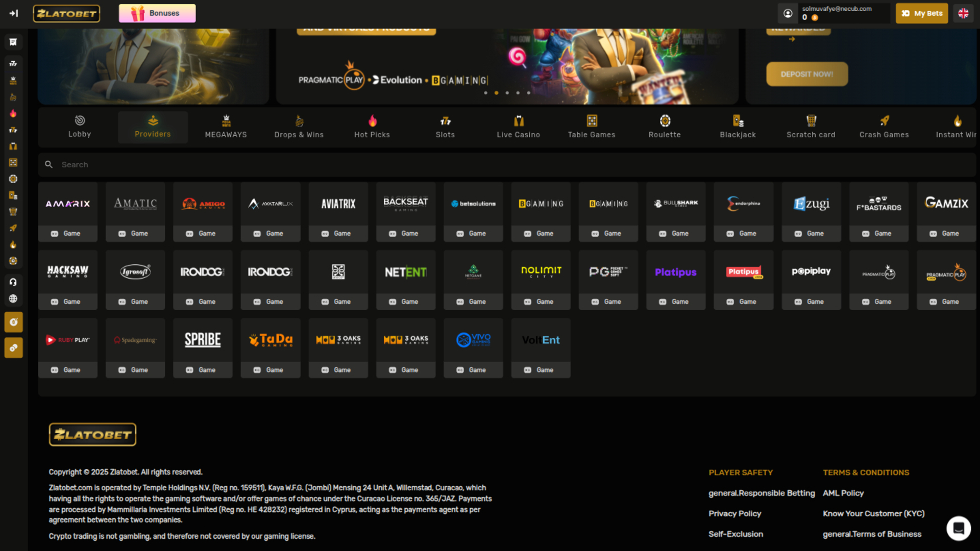Click the sign-in arrow icon top left
The image size is (980, 551).
point(14,13)
